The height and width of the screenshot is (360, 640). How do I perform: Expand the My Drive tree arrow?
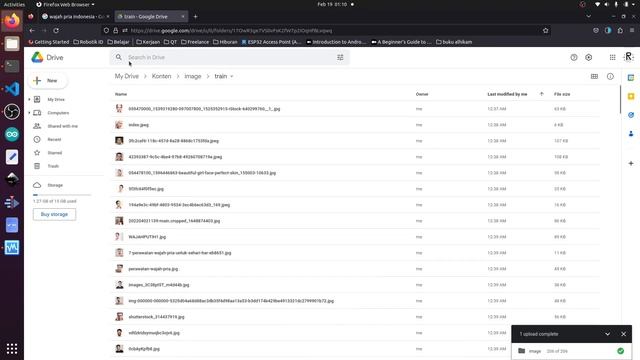pos(29,100)
